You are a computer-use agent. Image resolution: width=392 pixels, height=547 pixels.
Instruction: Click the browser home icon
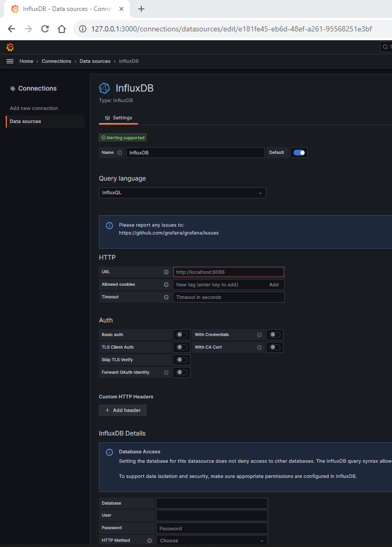(x=62, y=29)
